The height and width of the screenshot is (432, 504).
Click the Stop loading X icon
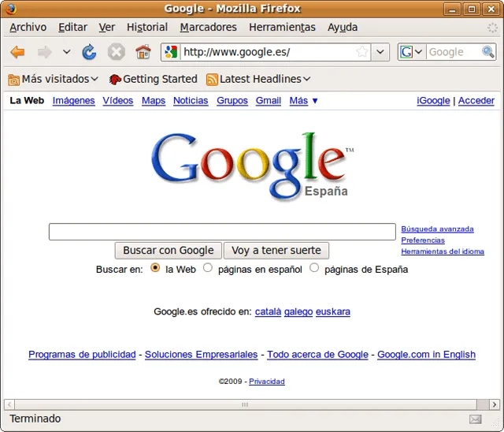[116, 52]
